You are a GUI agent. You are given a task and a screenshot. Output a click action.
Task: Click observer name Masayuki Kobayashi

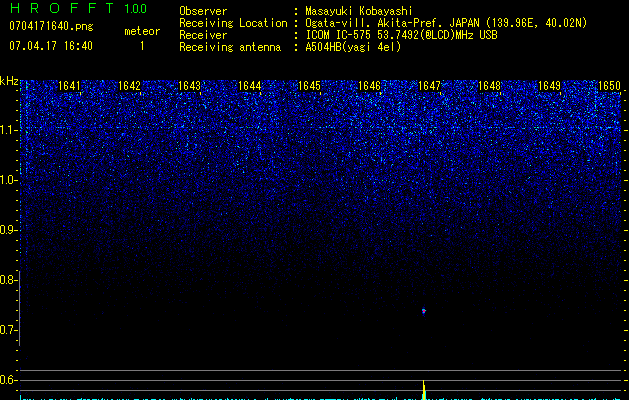pyautogui.click(x=359, y=11)
